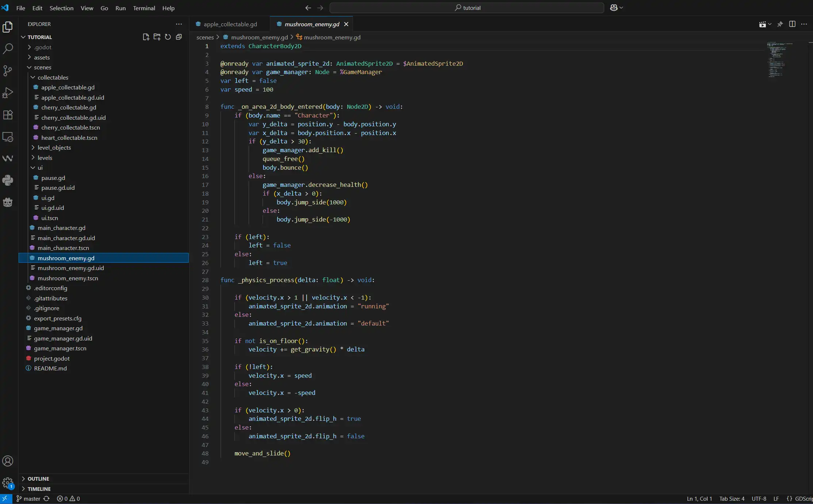Screen dimensions: 813x504
Task: Refresh the Explorer file tree
Action: pos(168,37)
